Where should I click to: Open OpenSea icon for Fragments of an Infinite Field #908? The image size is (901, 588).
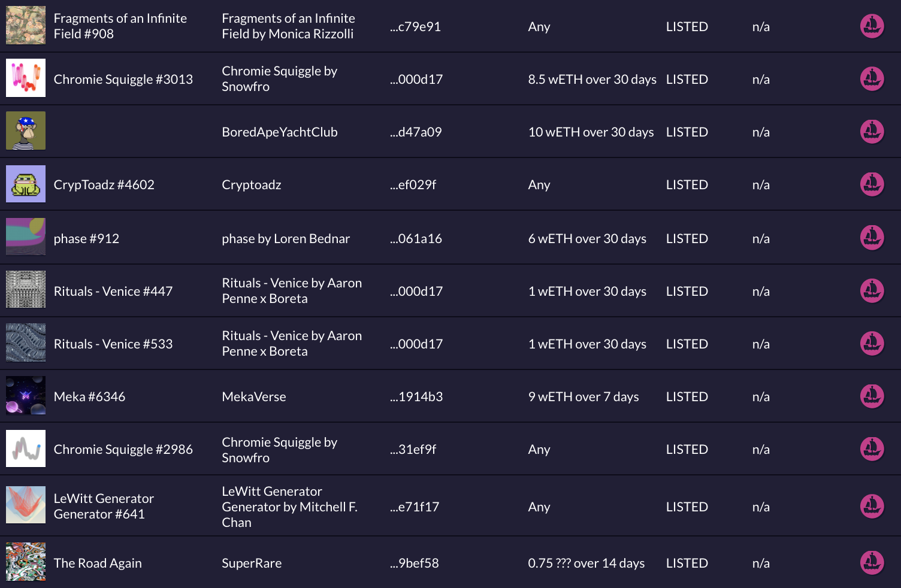point(872,26)
